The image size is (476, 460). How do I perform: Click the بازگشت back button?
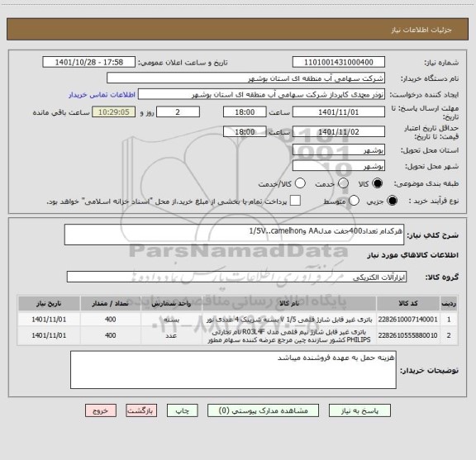pyautogui.click(x=141, y=410)
